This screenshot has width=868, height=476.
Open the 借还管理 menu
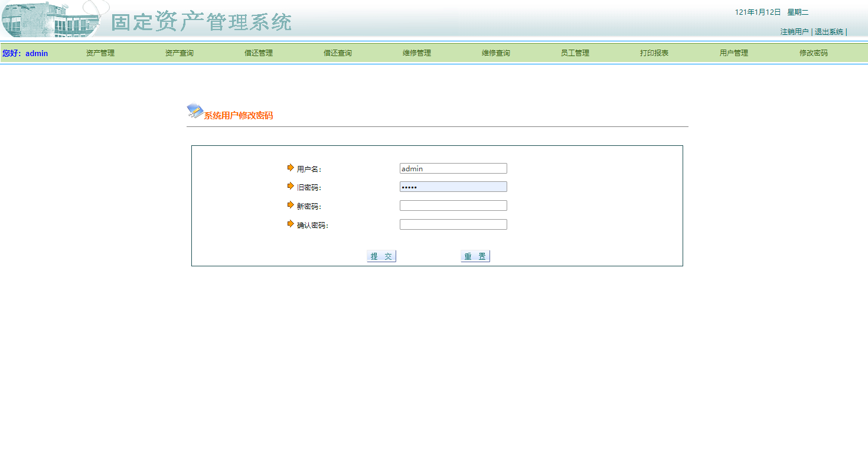pos(257,53)
